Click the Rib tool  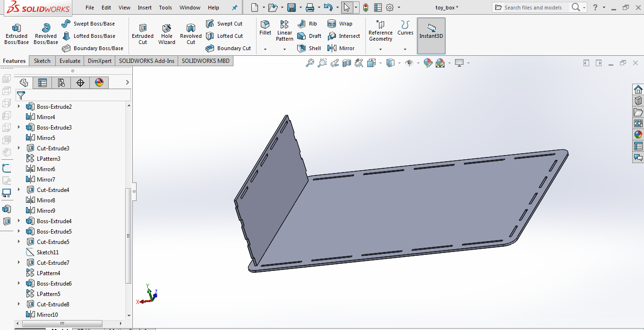[308, 24]
